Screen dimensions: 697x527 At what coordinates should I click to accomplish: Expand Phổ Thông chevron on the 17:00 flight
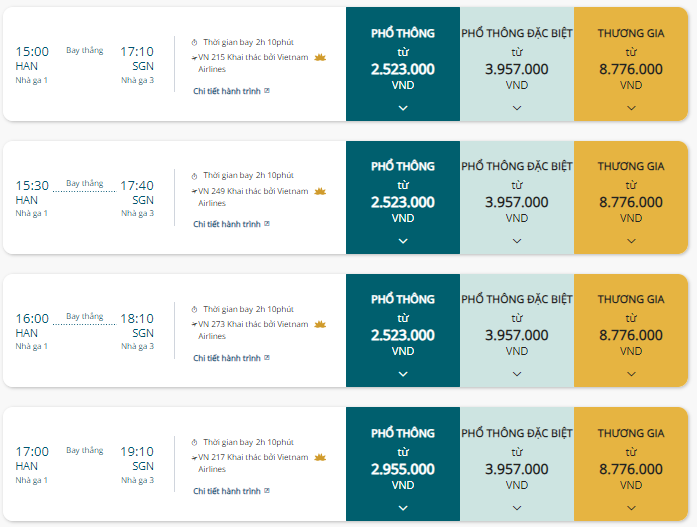[x=403, y=507]
